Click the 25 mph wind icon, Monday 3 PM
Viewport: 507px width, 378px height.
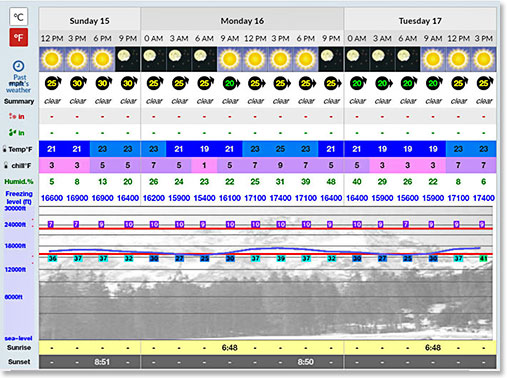click(282, 83)
